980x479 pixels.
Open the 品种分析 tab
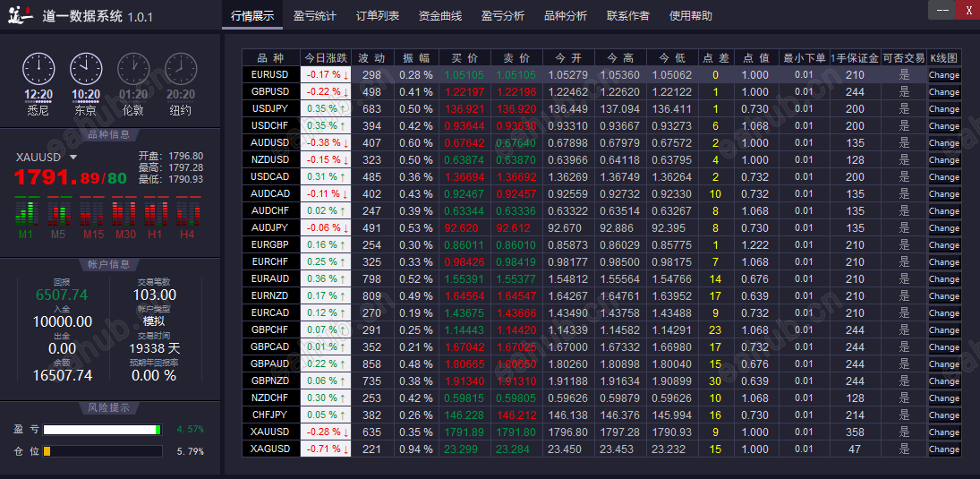566,15
